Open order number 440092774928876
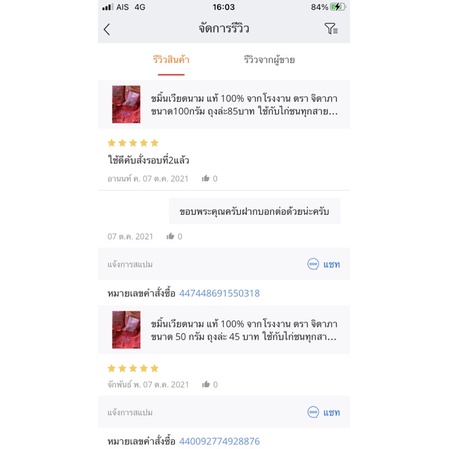 coord(219,441)
